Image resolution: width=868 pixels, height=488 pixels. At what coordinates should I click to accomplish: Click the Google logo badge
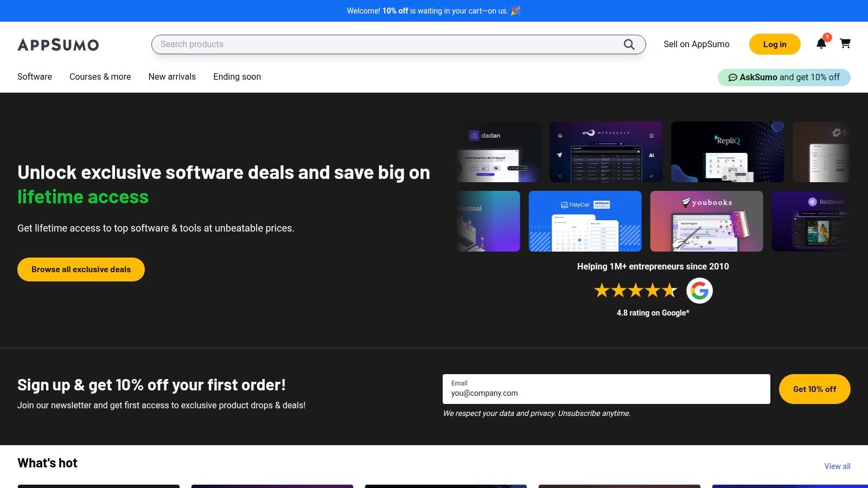click(699, 291)
